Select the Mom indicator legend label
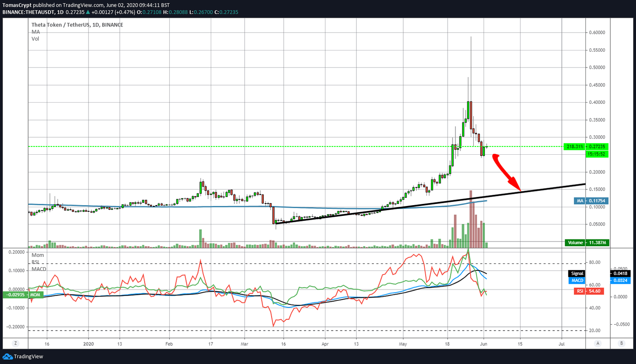Viewport: 636px width, 364px height. point(38,255)
